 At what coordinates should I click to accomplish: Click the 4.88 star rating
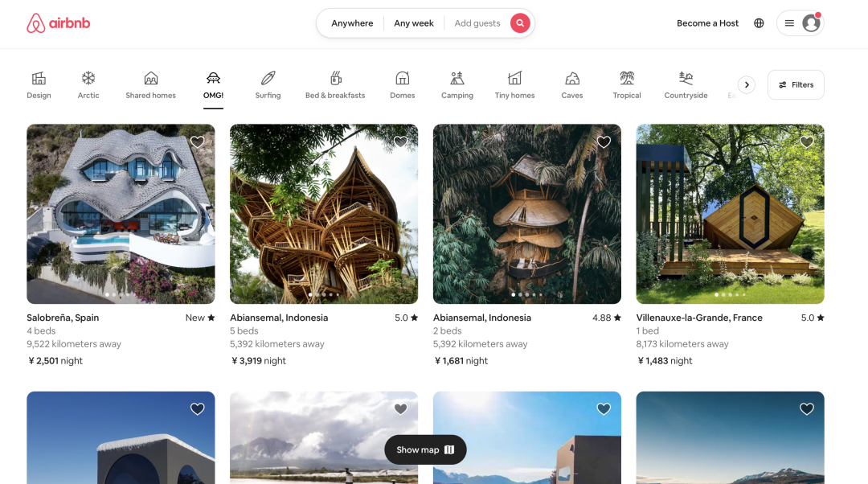[x=607, y=318]
